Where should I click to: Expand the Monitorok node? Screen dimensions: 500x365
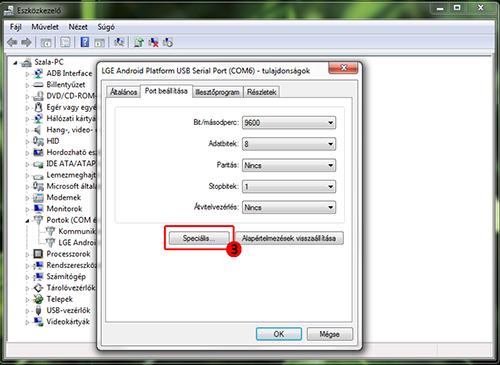click(x=27, y=209)
